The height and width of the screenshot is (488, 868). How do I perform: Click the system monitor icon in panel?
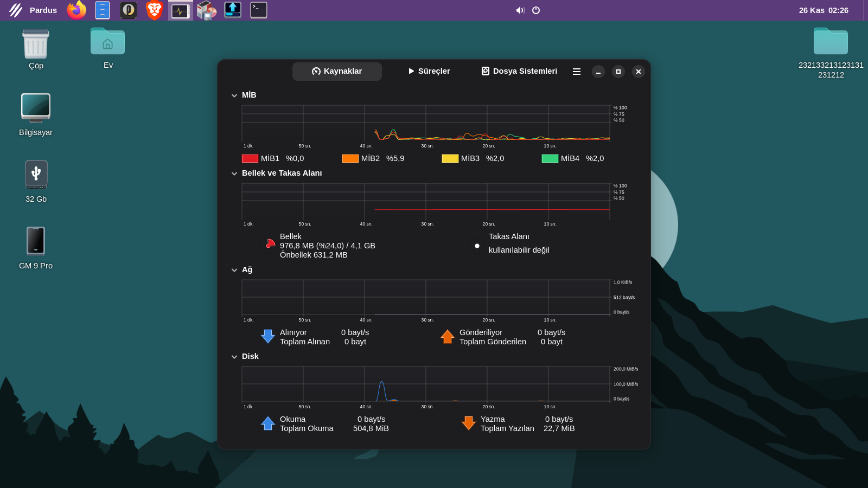coord(180,10)
